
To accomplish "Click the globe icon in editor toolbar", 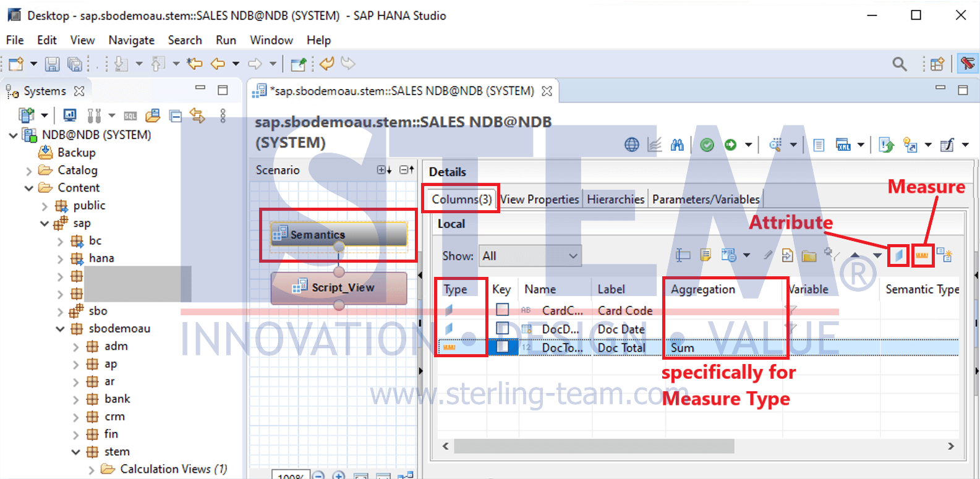I will pos(631,145).
